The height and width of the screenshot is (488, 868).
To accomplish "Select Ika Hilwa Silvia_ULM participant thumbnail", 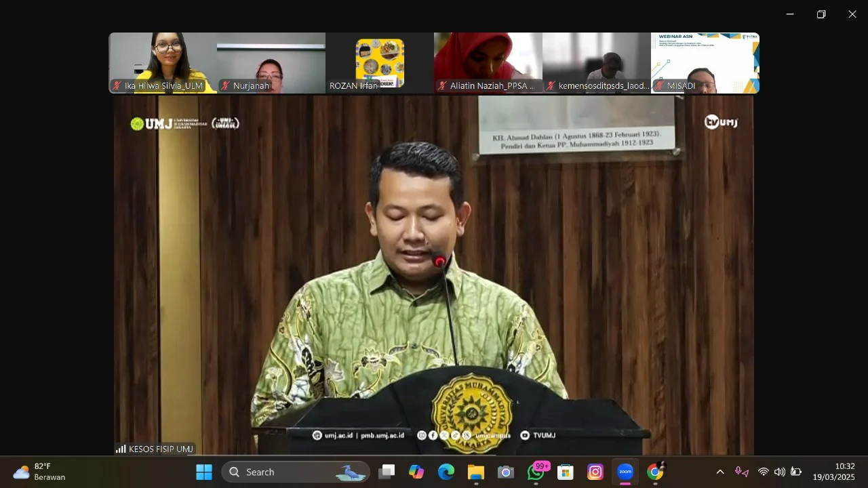I will tap(163, 63).
